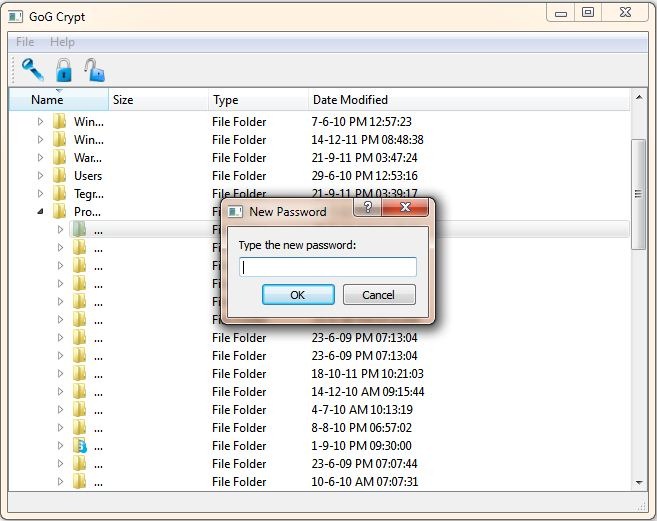The width and height of the screenshot is (657, 521).
Task: Click the closed padlock encrypt icon
Action: tap(64, 70)
